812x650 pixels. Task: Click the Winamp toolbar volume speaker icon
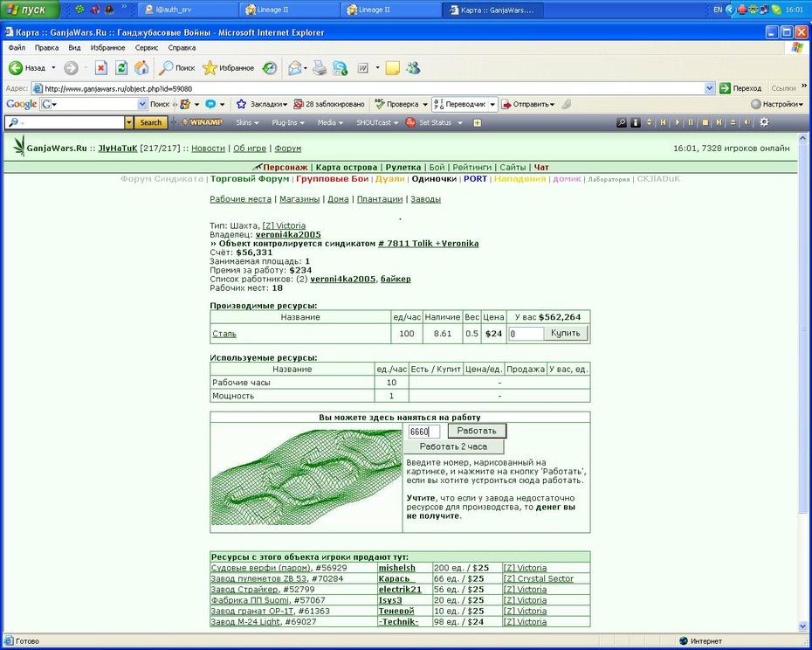click(747, 122)
